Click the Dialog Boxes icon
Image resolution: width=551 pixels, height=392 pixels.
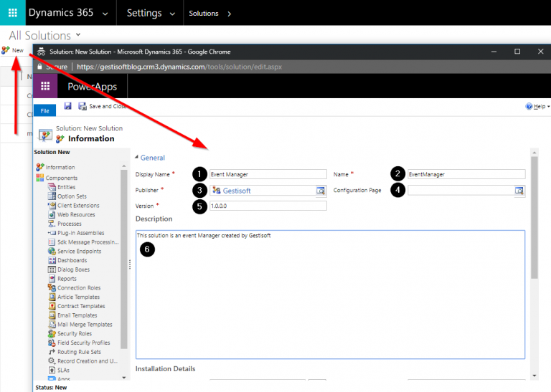point(52,269)
